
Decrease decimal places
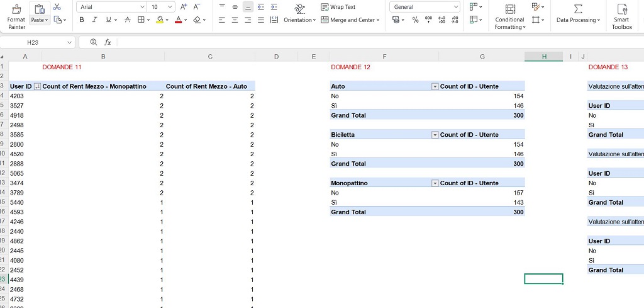point(455,20)
